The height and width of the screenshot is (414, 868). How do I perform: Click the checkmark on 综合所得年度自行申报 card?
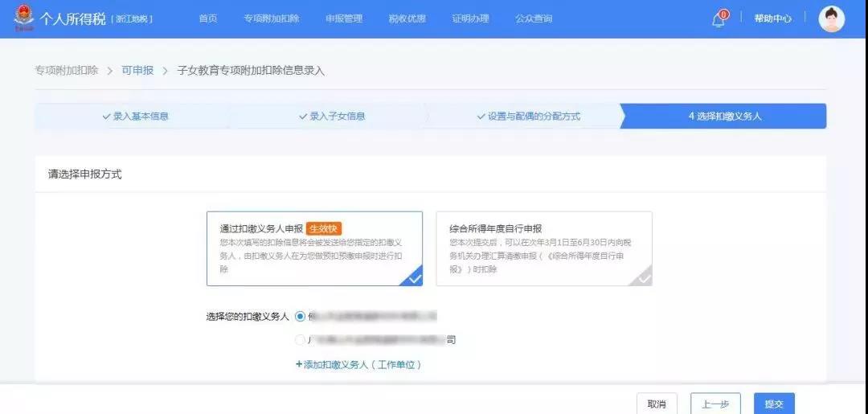[643, 278]
